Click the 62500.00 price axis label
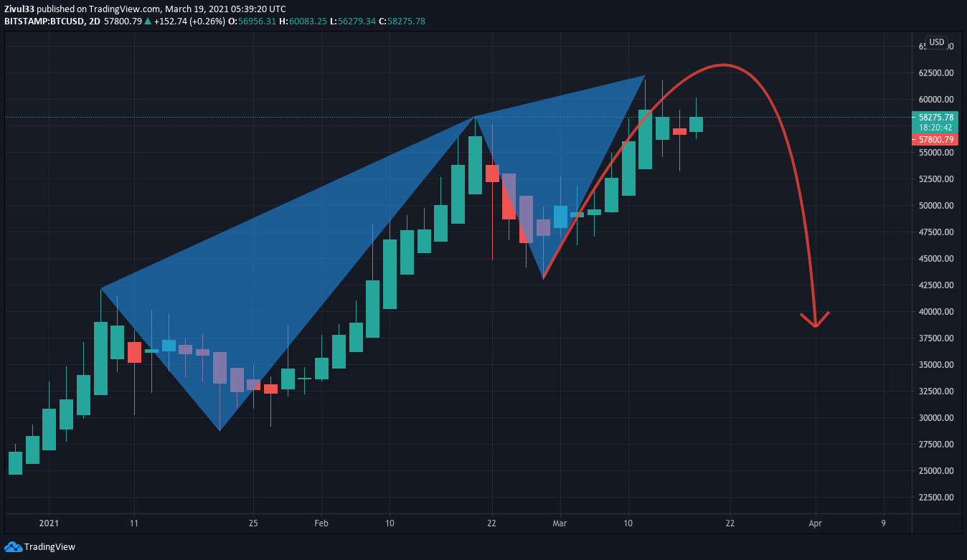 [x=936, y=73]
